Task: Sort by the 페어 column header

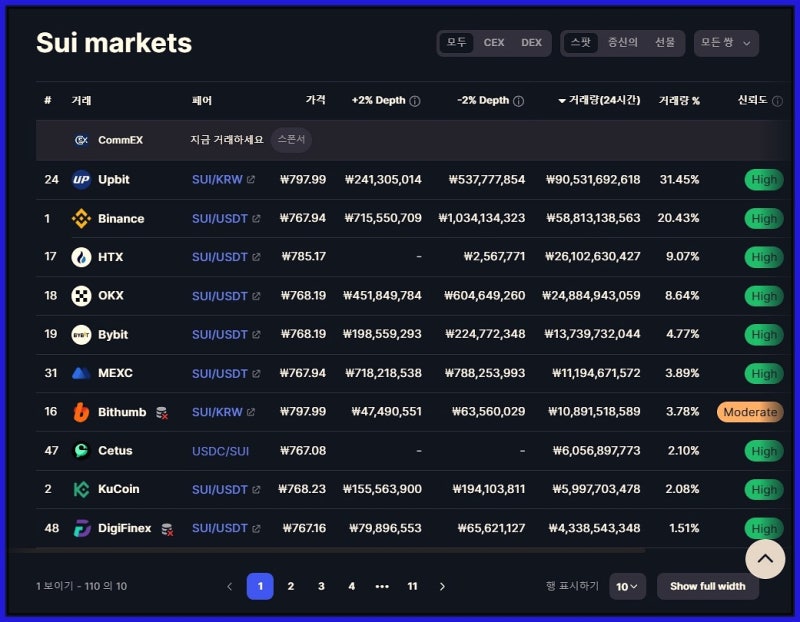Action: click(x=202, y=101)
